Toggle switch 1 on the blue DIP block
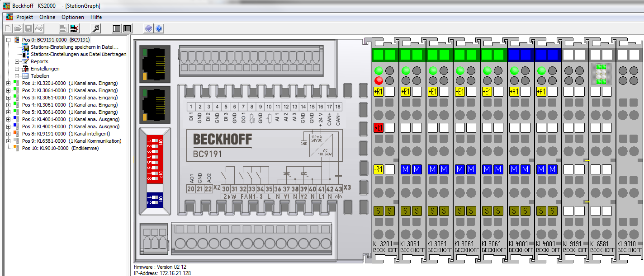The height and width of the screenshot is (276, 644). pos(154,197)
